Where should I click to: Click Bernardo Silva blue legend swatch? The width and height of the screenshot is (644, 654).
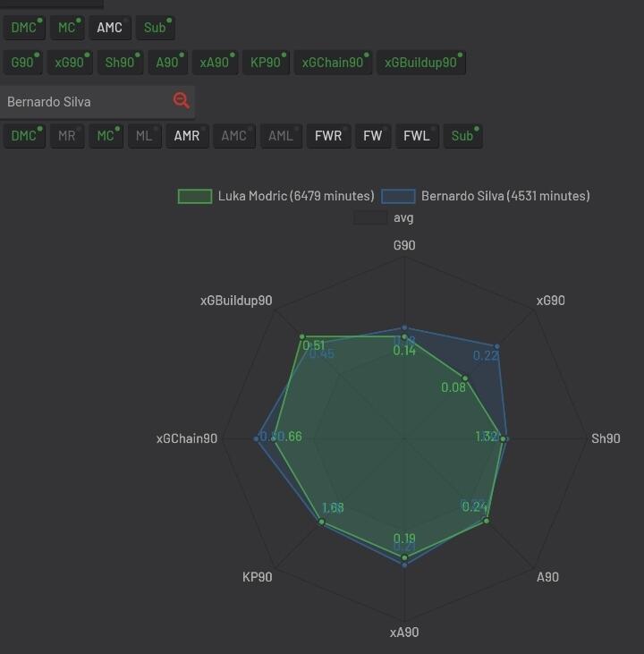(x=398, y=196)
